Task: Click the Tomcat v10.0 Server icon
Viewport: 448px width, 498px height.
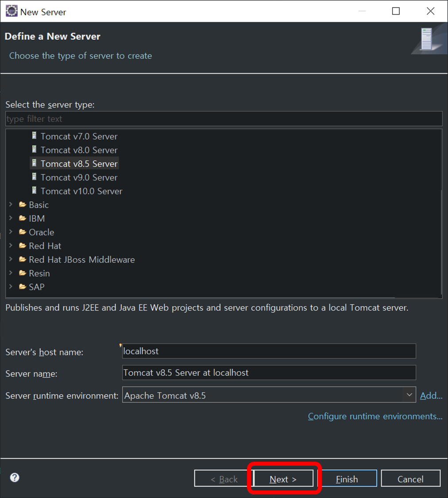Action: (34, 190)
